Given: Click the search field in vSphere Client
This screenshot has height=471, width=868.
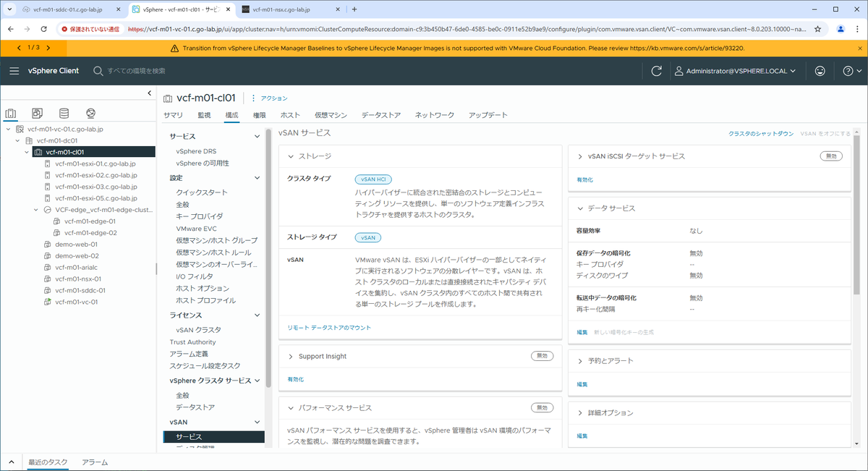Looking at the screenshot, I should (x=137, y=71).
